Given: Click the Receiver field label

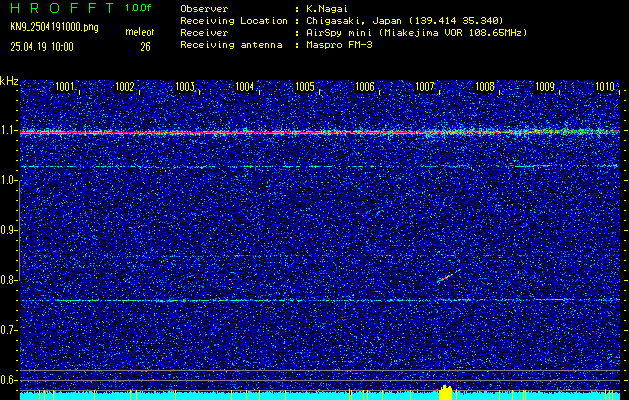Looking at the screenshot, I should 204,33.
